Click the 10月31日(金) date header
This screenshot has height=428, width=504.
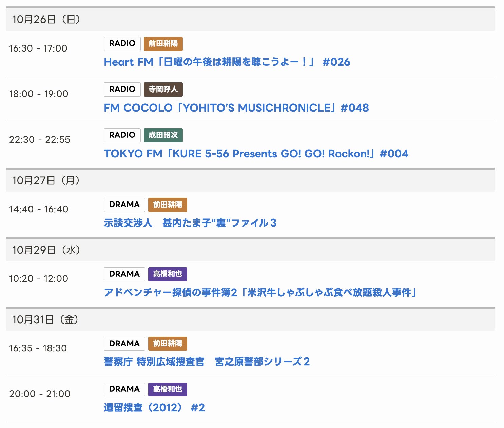45,319
